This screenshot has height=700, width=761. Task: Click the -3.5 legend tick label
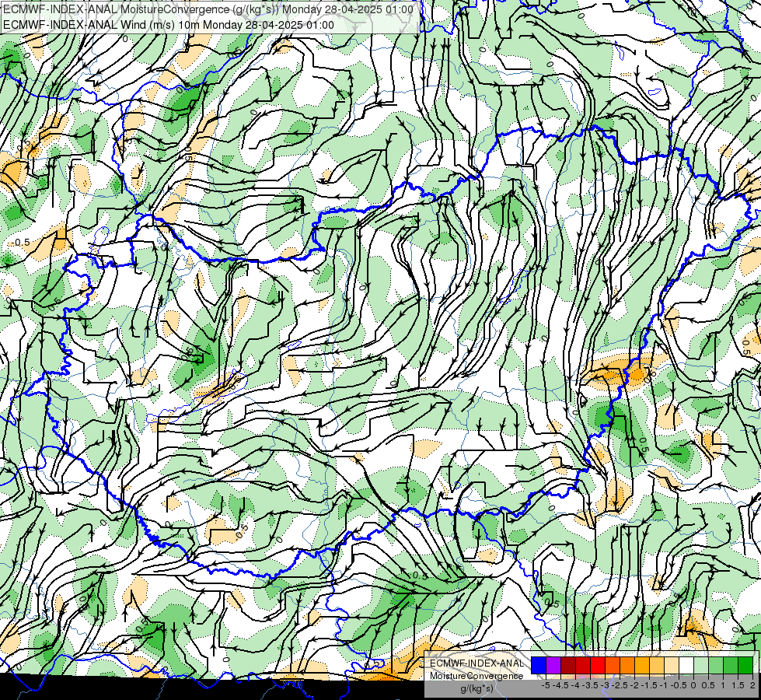click(591, 685)
